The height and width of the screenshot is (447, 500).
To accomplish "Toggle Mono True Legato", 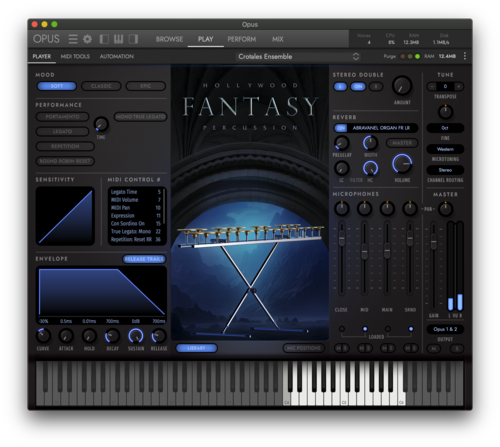I will [x=140, y=117].
